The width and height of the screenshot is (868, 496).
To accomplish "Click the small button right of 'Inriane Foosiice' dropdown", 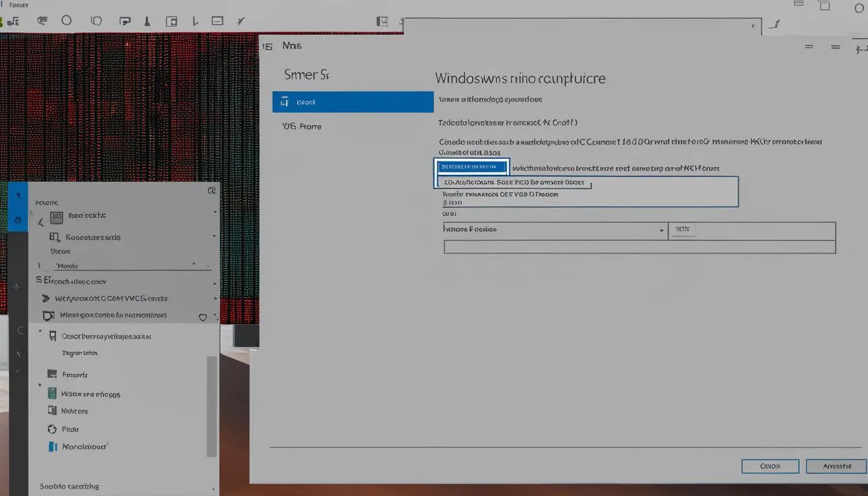I will (683, 229).
